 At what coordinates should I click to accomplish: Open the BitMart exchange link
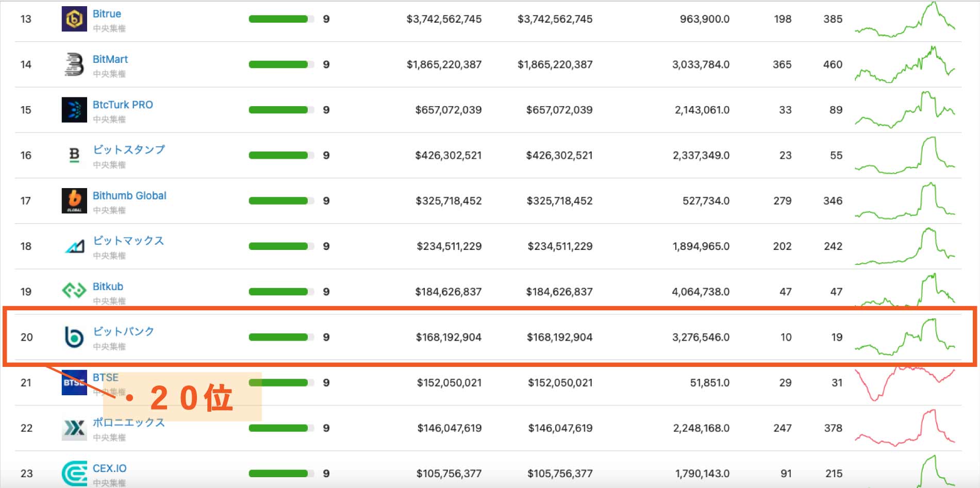point(110,59)
